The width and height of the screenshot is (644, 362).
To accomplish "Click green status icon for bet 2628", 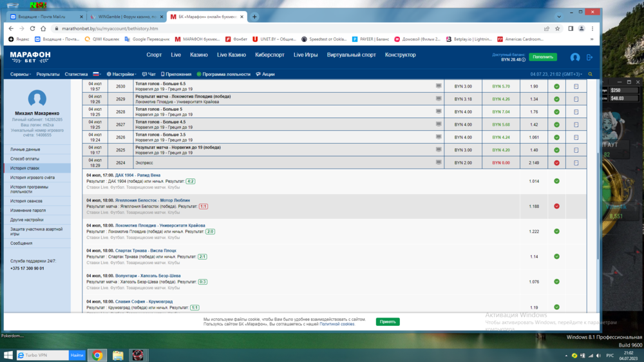I will [x=556, y=111].
